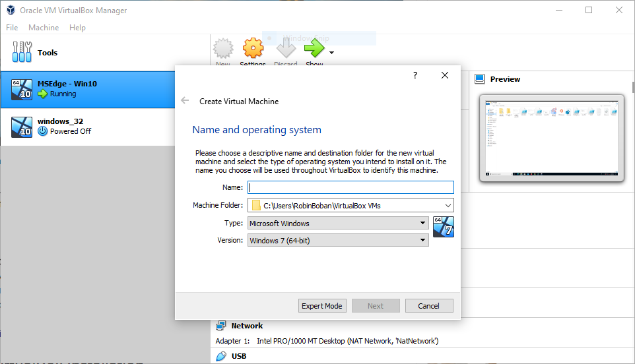Expand the Machine Folder dropdown
The image size is (635, 364).
[448, 206]
